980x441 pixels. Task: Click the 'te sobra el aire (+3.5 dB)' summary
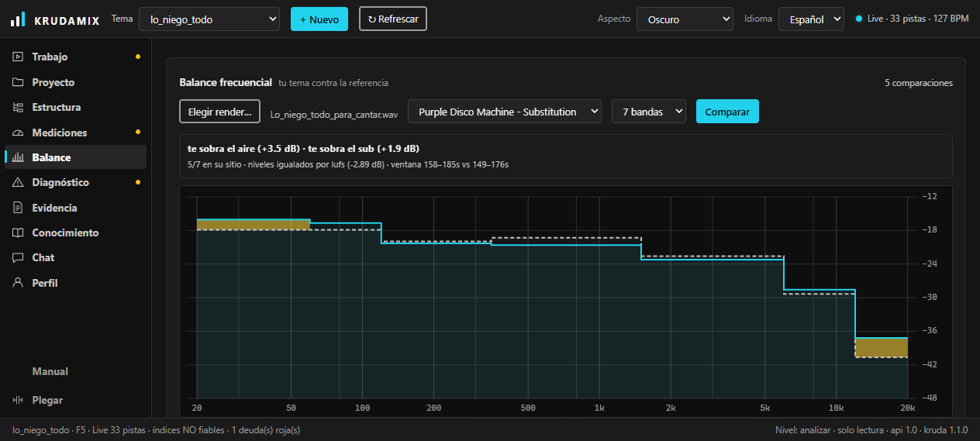coord(244,148)
